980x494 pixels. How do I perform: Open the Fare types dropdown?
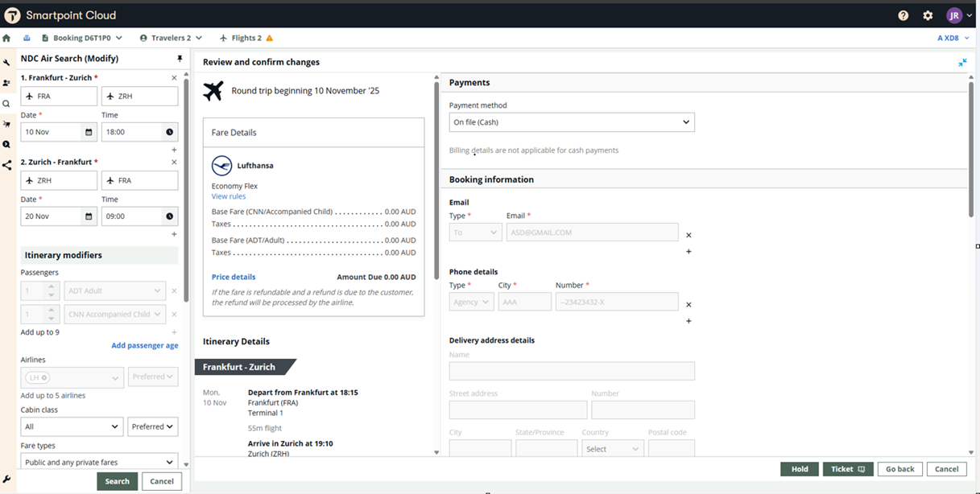[99, 462]
